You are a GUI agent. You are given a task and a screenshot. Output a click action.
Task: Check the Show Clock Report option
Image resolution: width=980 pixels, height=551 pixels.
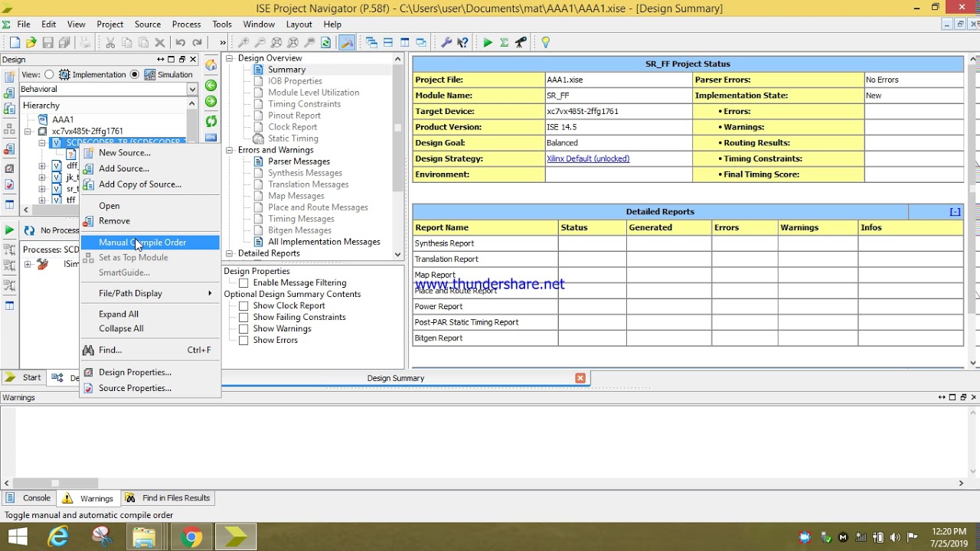(243, 306)
